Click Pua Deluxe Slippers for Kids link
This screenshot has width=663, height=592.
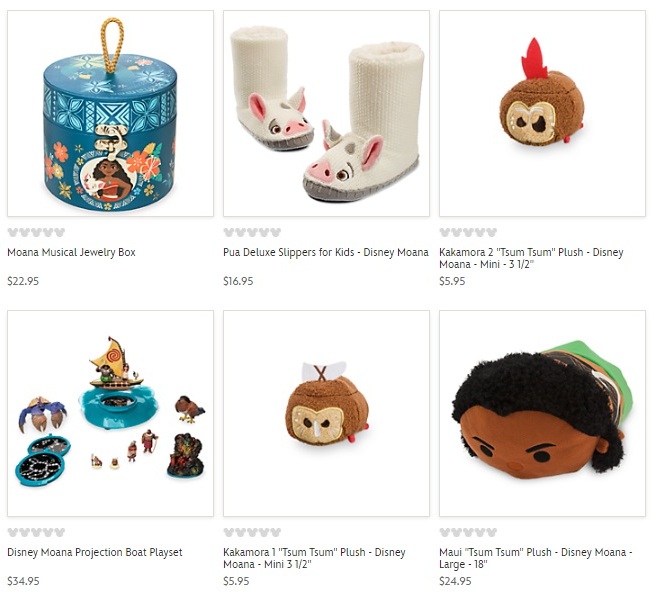pos(326,252)
